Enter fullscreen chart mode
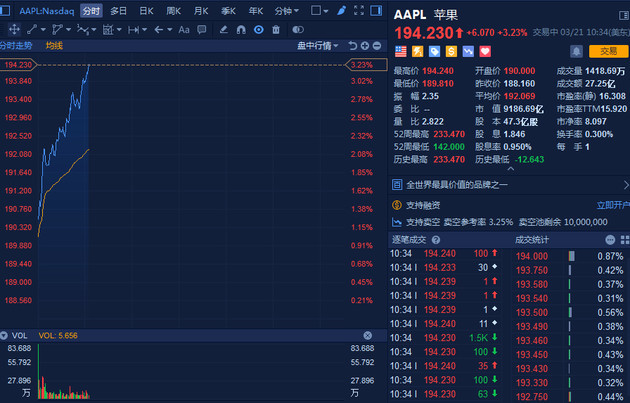The image size is (630, 403). point(359,10)
